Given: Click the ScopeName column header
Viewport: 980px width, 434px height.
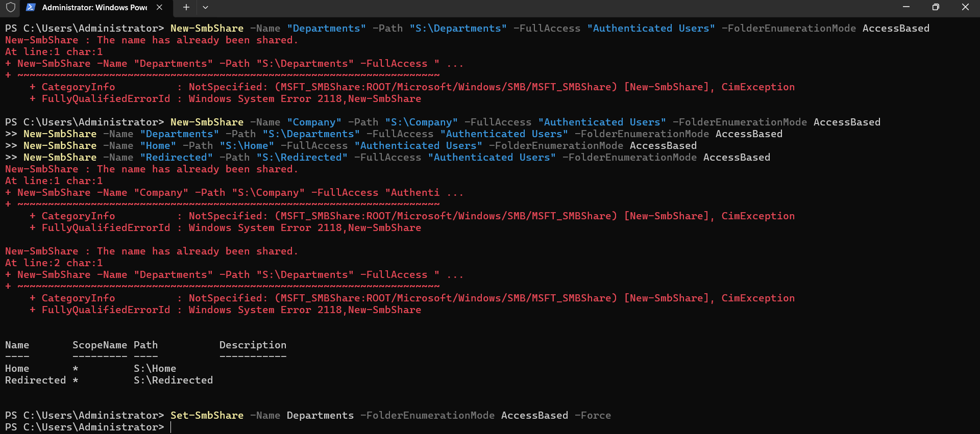Looking at the screenshot, I should tap(100, 345).
